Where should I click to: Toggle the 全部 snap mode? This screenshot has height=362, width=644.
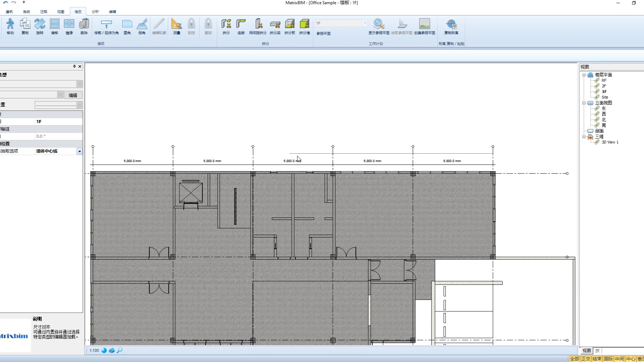pos(574,359)
